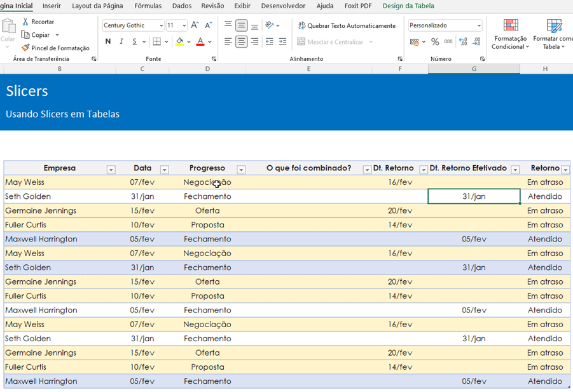Click Quebrar Texto Automaticamente

coord(347,25)
